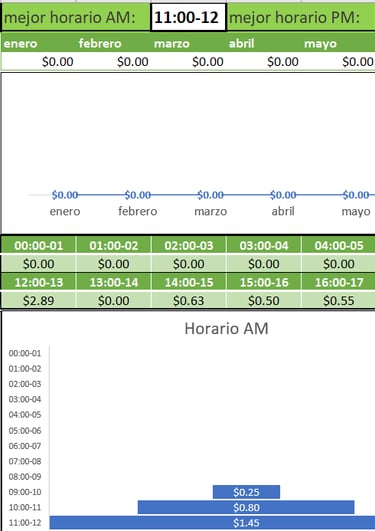Click the $0.25 bar for 09:00-10

tap(246, 492)
